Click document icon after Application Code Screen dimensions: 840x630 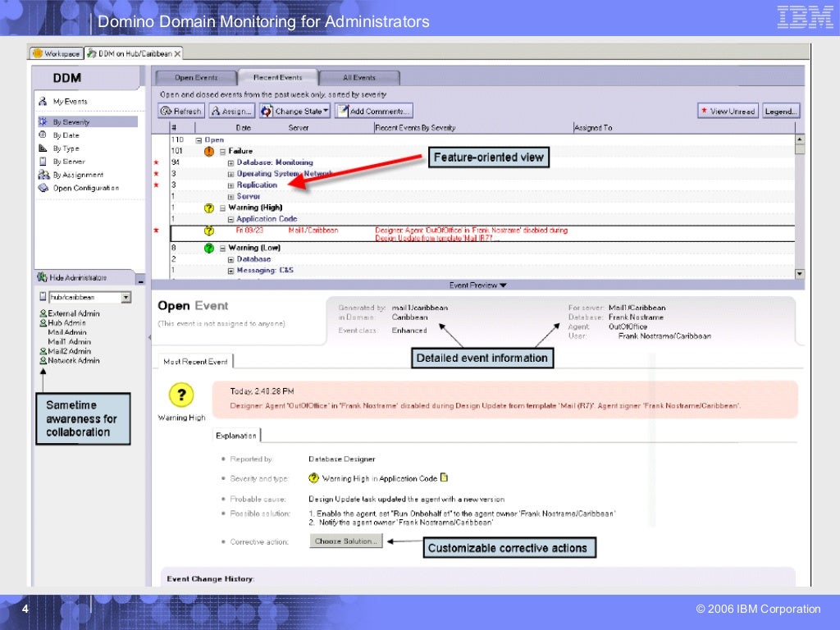tap(444, 477)
